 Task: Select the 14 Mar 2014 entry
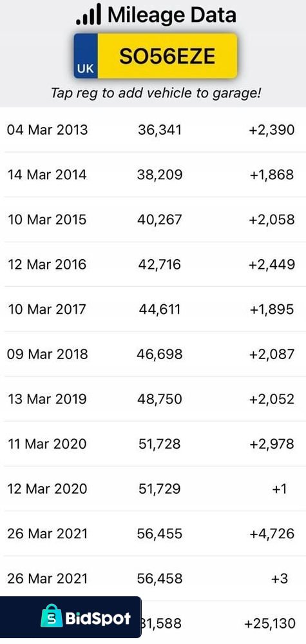coord(153,175)
